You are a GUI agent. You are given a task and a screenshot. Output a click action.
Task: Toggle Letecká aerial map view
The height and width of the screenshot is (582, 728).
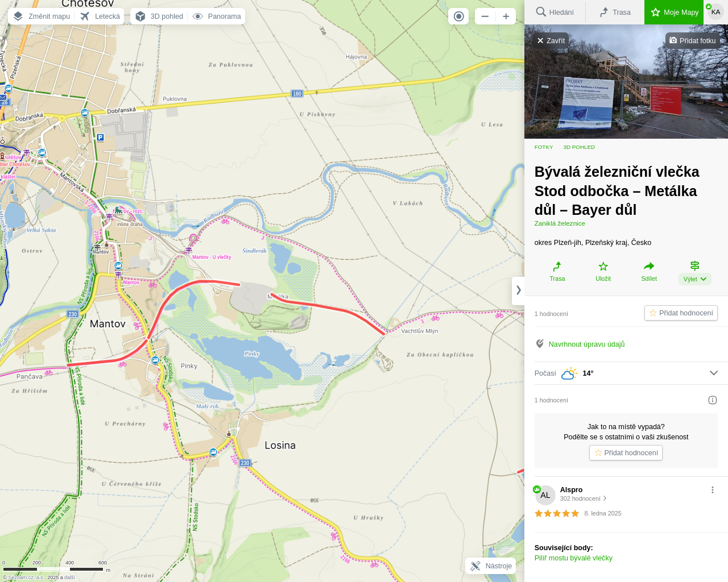point(100,16)
